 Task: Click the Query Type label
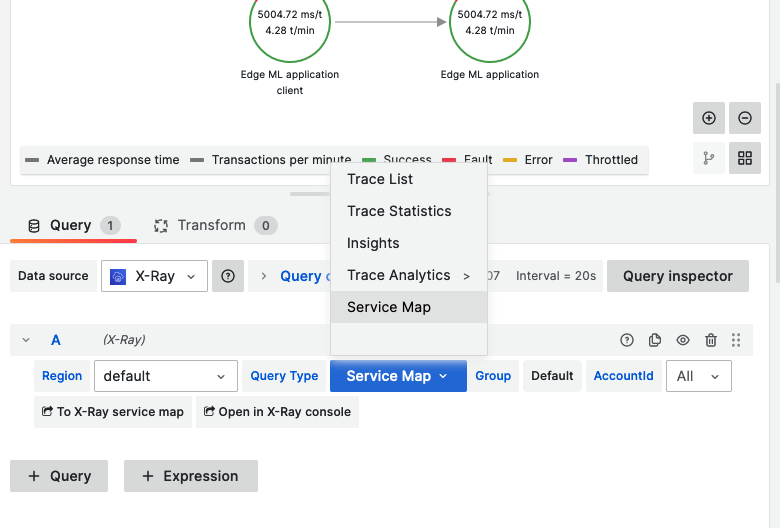coord(284,376)
